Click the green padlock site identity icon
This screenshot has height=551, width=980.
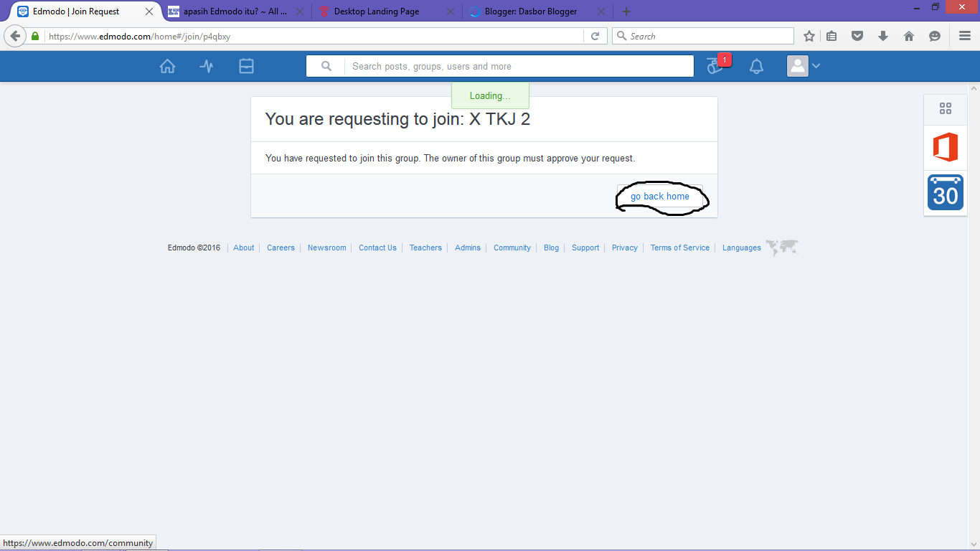35,36
